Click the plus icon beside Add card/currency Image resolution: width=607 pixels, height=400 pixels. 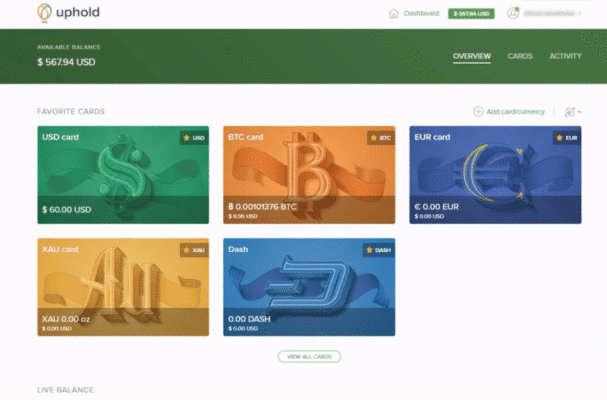point(478,112)
